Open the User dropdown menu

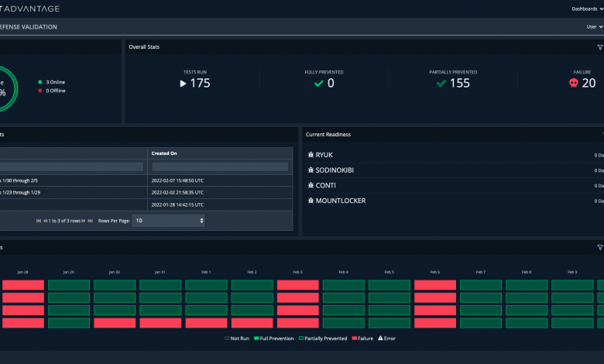point(595,26)
